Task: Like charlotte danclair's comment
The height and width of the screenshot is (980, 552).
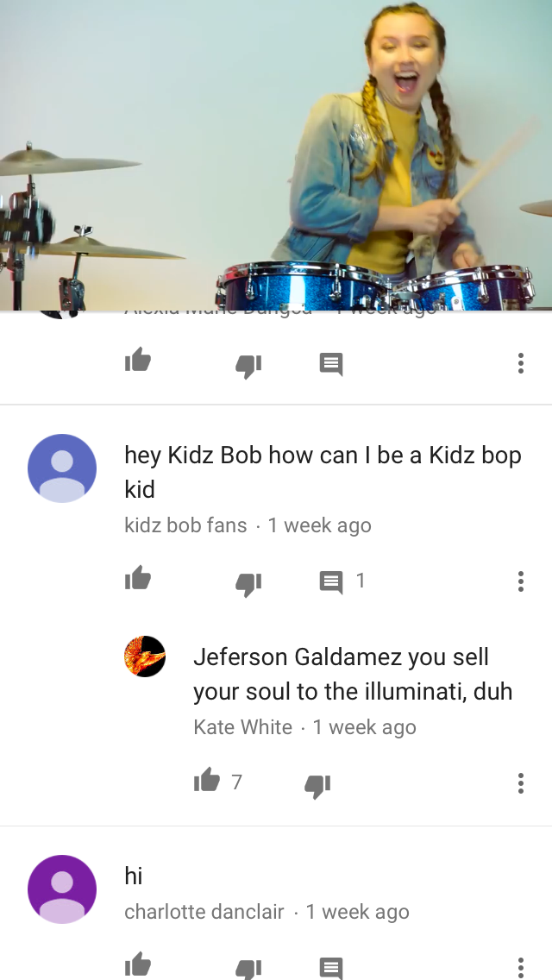Action: [137, 965]
